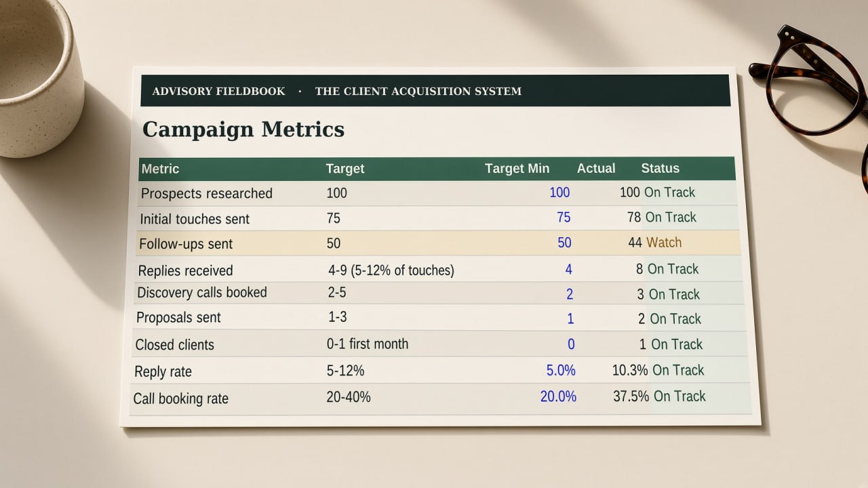Click the 'Actual' column header
The image size is (868, 488).
[x=596, y=169]
